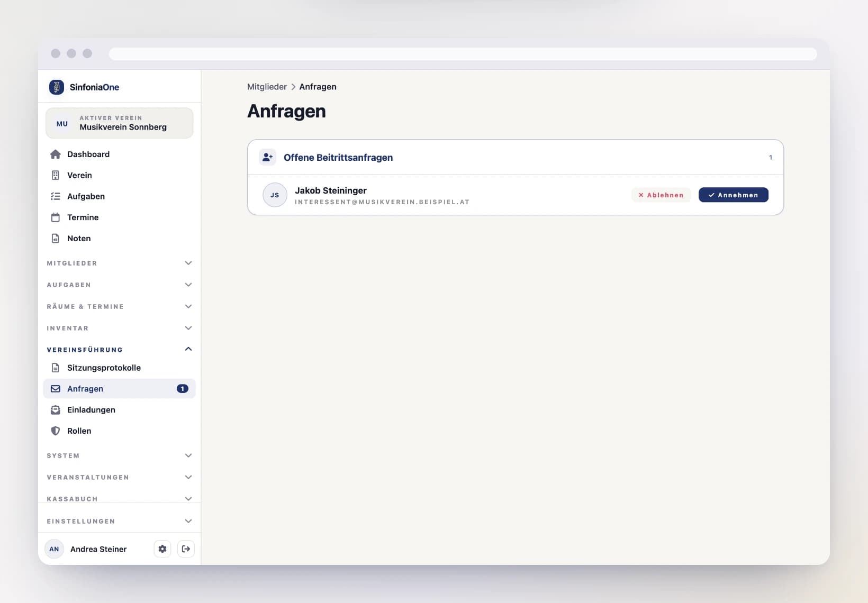Screen dimensions: 868x603
Task: Expand the Kassabuch section
Action: point(120,499)
